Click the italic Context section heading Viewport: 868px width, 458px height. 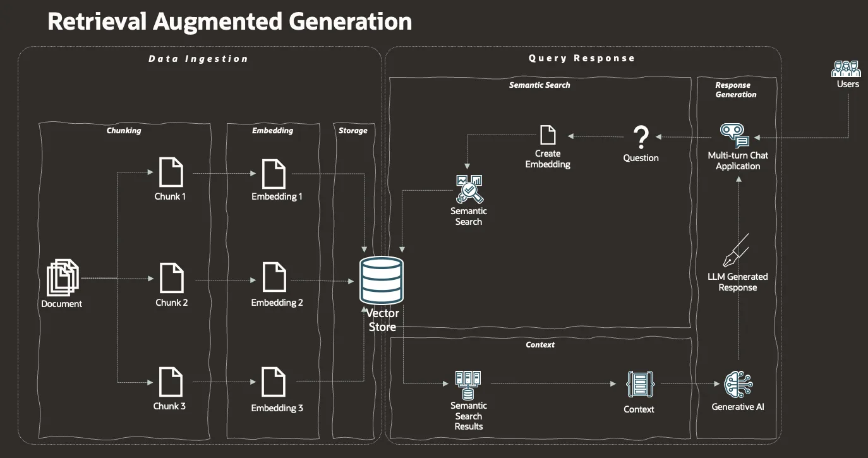(540, 345)
